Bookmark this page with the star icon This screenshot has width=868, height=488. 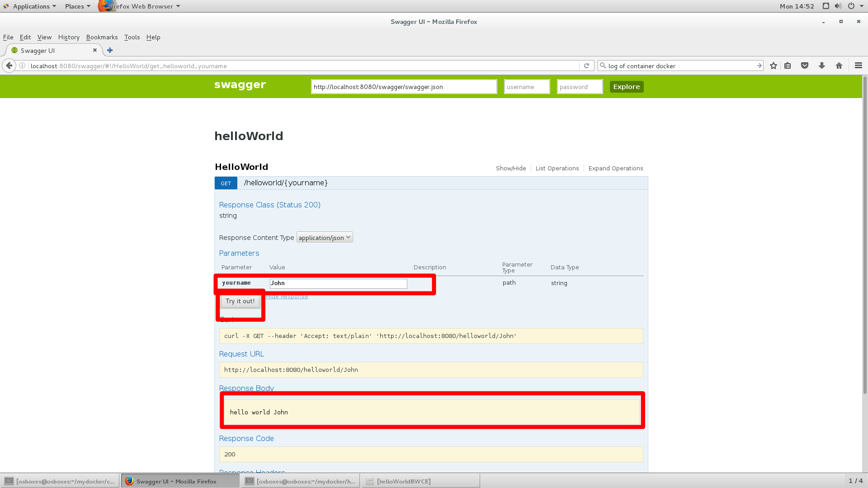click(x=774, y=66)
